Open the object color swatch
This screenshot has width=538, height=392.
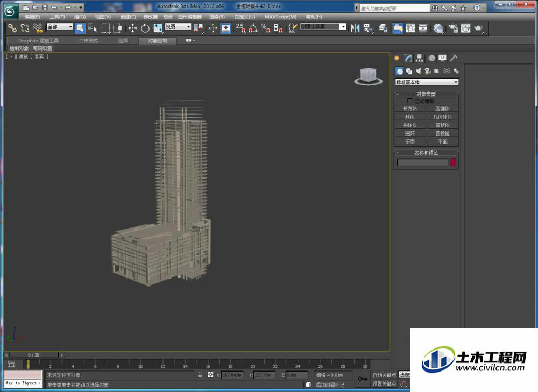tap(453, 162)
